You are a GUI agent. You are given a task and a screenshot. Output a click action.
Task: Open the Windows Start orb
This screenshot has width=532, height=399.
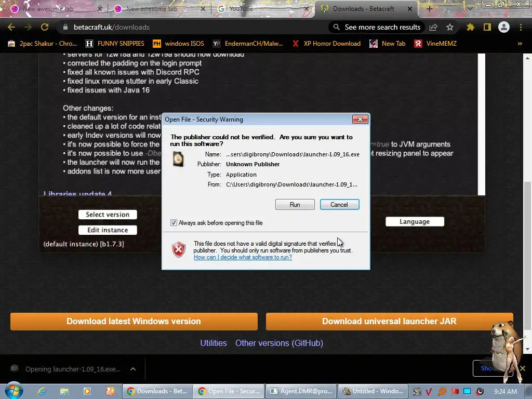click(x=14, y=391)
